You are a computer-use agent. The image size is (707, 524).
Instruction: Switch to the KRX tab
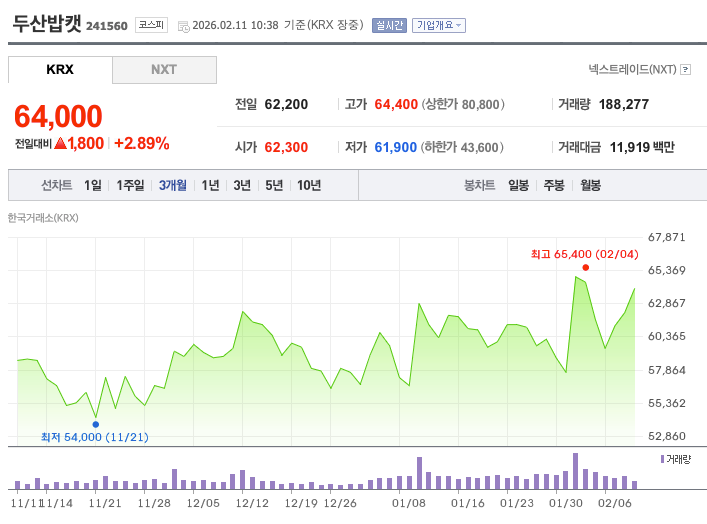[x=60, y=70]
